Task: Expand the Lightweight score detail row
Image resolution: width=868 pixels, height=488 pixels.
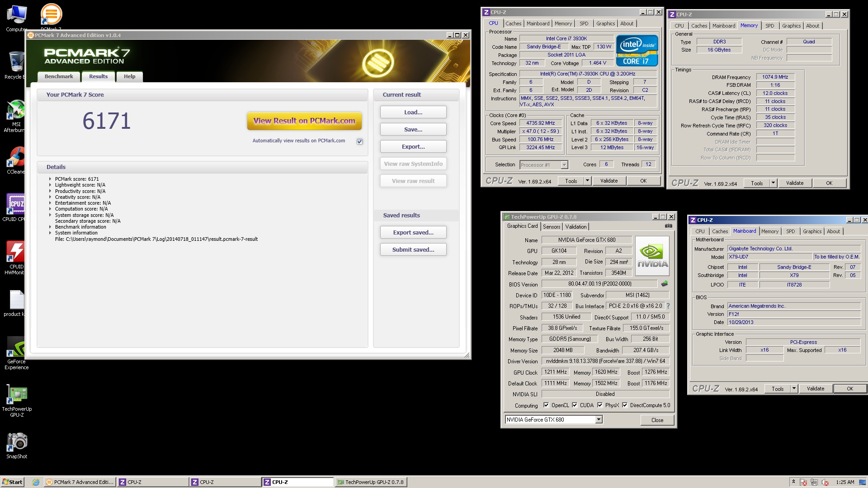Action: pos(50,185)
